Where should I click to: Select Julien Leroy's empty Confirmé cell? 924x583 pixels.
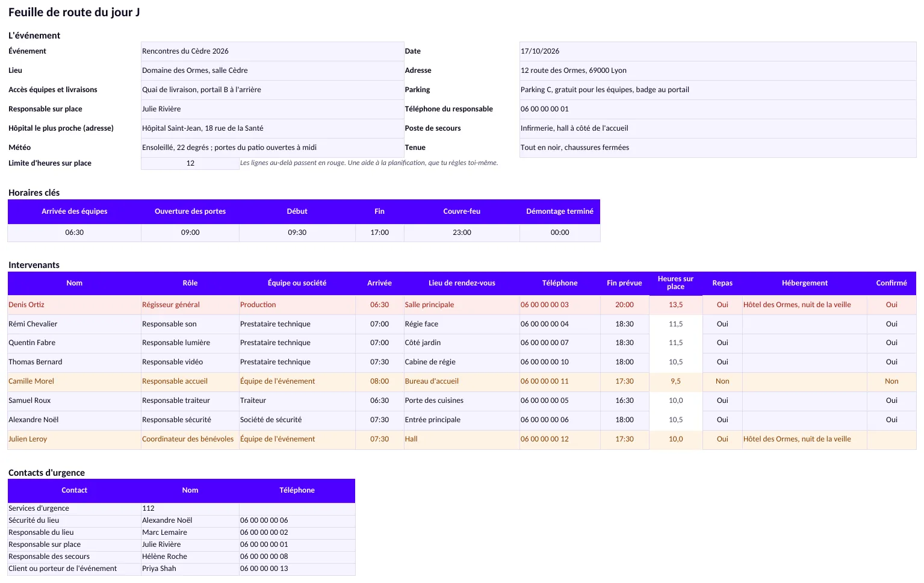891,439
